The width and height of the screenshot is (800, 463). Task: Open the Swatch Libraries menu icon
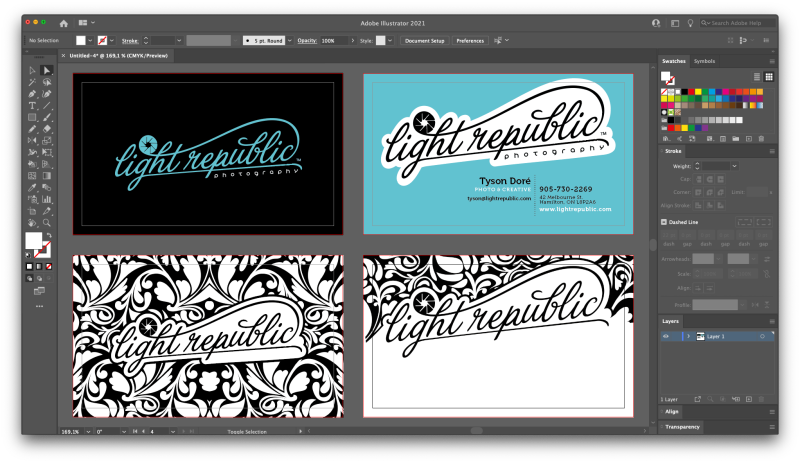pos(666,139)
